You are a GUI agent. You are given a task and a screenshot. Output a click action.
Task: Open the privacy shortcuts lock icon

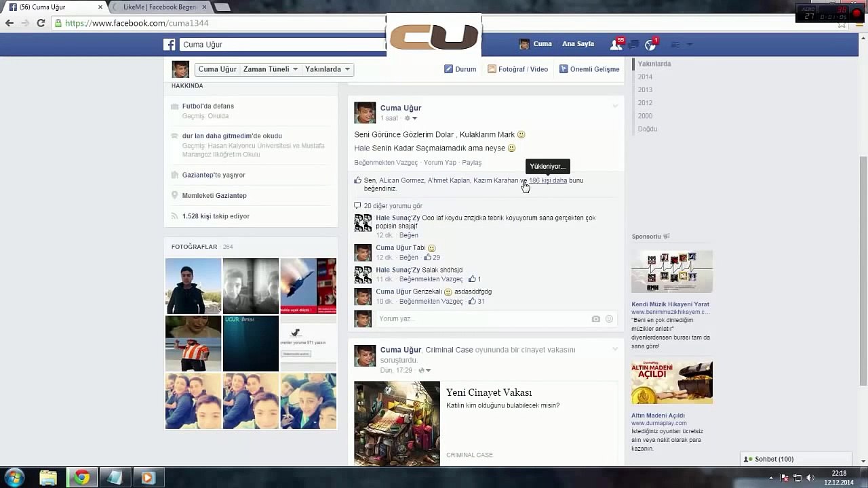click(x=675, y=45)
